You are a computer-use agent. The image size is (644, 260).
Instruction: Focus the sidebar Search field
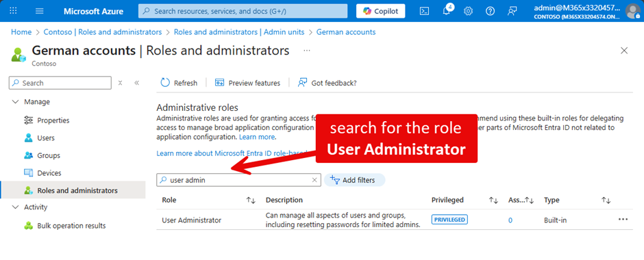pyautogui.click(x=60, y=83)
